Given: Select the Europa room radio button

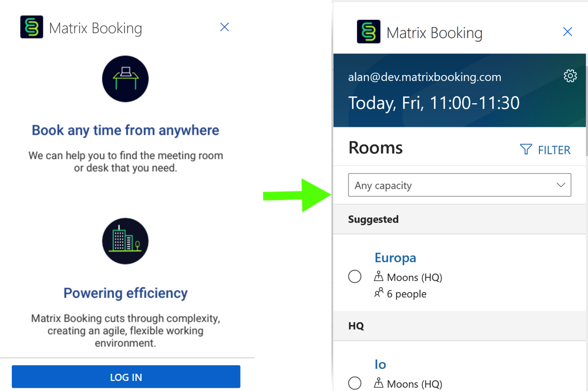Looking at the screenshot, I should [x=355, y=277].
